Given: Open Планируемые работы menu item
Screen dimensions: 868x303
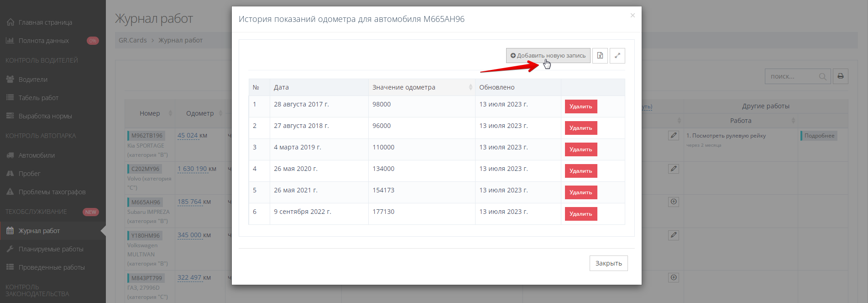Looking at the screenshot, I should coord(51,249).
